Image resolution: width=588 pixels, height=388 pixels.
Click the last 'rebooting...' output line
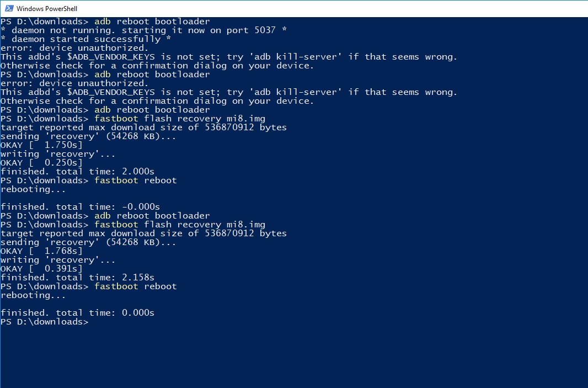point(33,295)
